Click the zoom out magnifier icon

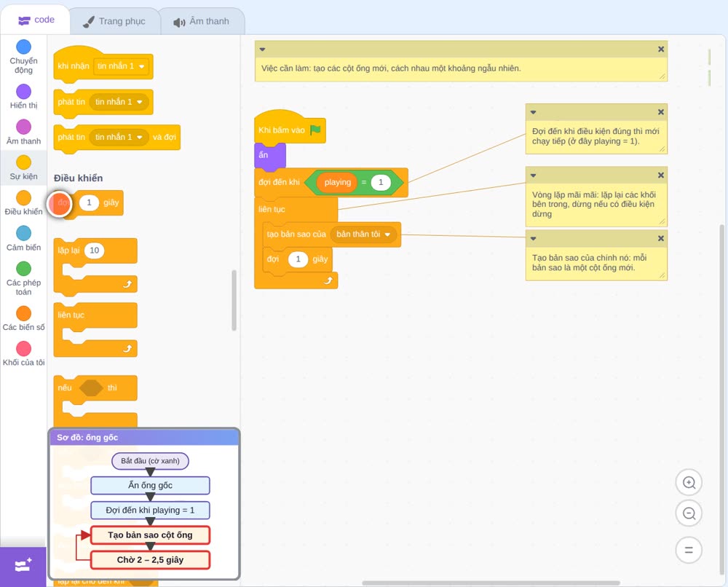point(689,513)
